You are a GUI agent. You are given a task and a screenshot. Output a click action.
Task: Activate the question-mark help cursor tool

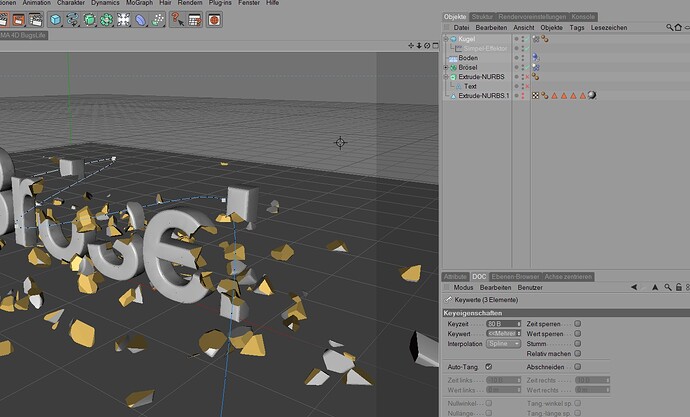pos(177,20)
